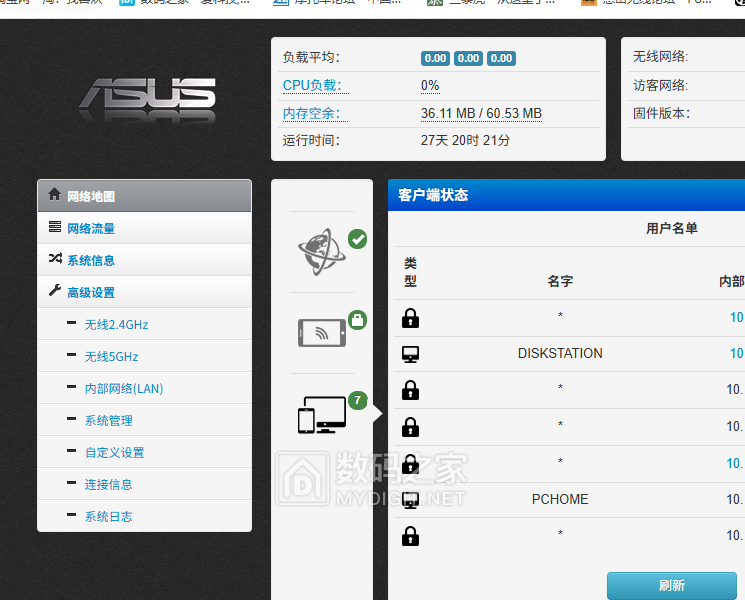Open 系统管理 settings
This screenshot has height=600, width=745.
(144, 420)
